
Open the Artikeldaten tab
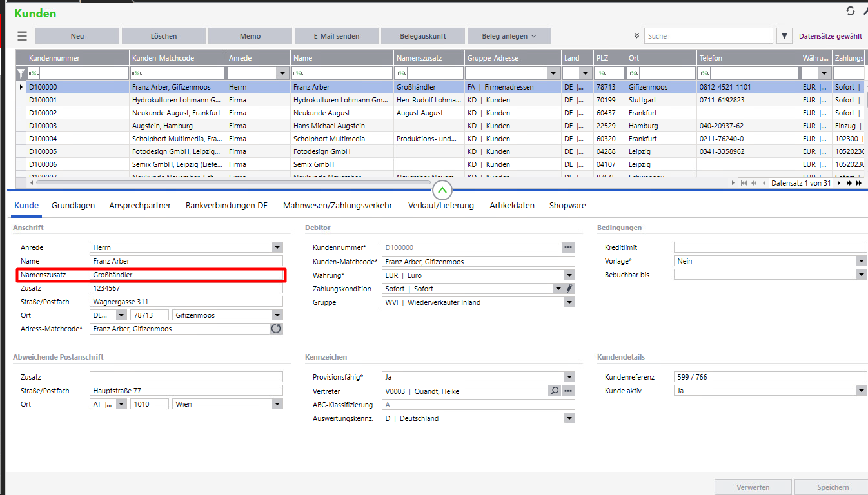click(512, 206)
